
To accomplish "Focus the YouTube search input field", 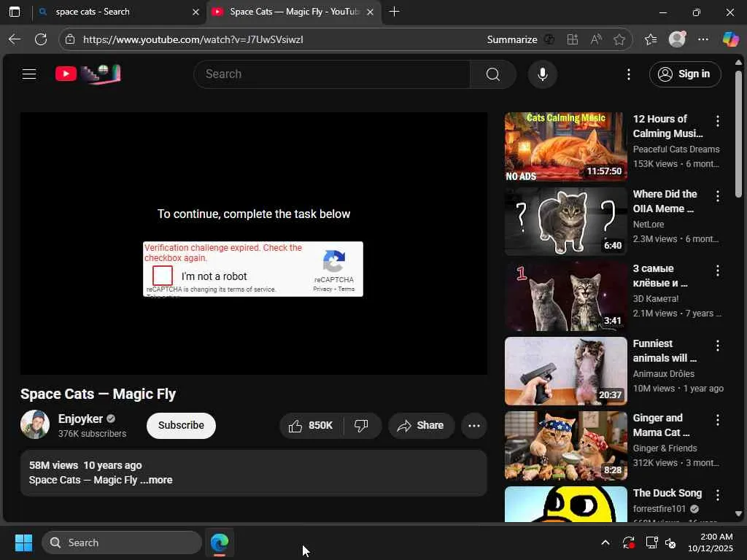I will pyautogui.click(x=332, y=74).
